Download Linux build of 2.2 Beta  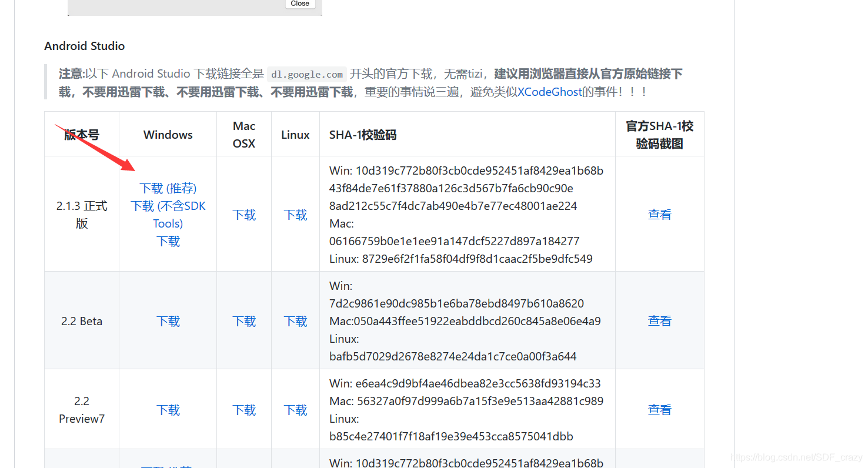point(295,321)
